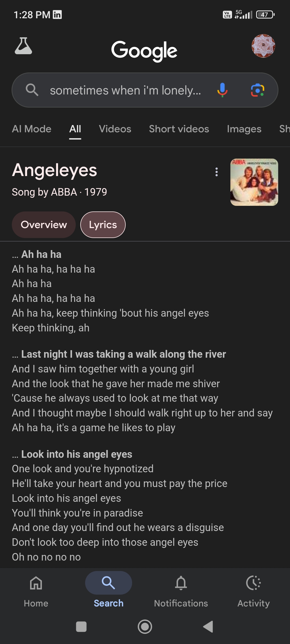
Task: Tap the Google account profile avatar
Action: (263, 46)
